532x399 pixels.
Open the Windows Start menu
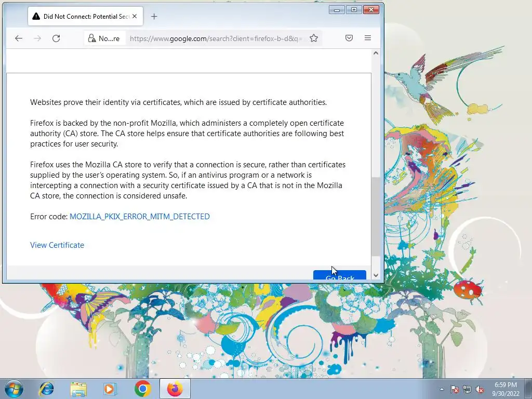coord(14,389)
